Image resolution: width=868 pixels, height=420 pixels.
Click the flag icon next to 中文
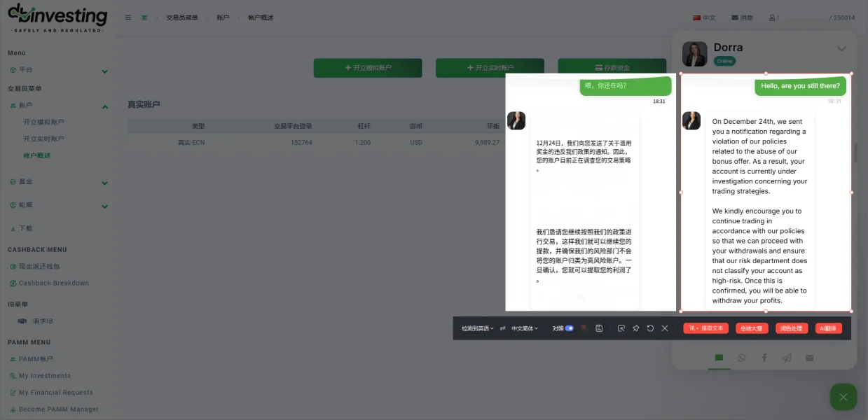click(x=696, y=17)
